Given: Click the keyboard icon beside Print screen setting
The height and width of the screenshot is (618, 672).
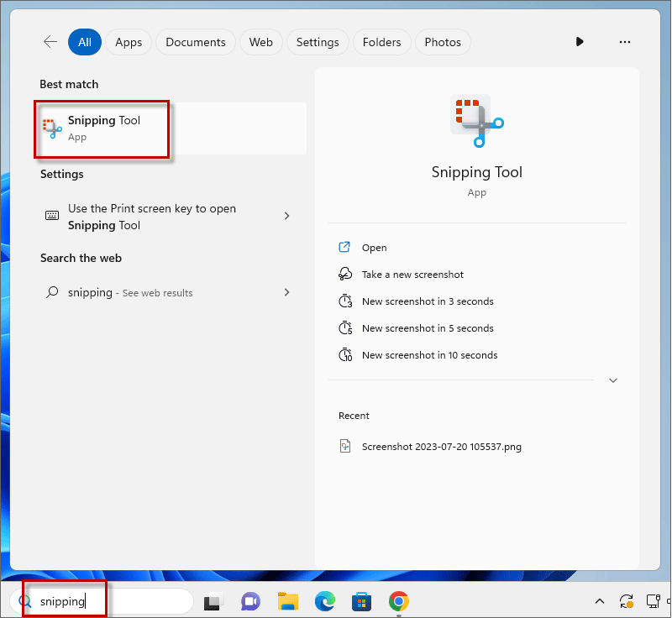Looking at the screenshot, I should click(52, 215).
